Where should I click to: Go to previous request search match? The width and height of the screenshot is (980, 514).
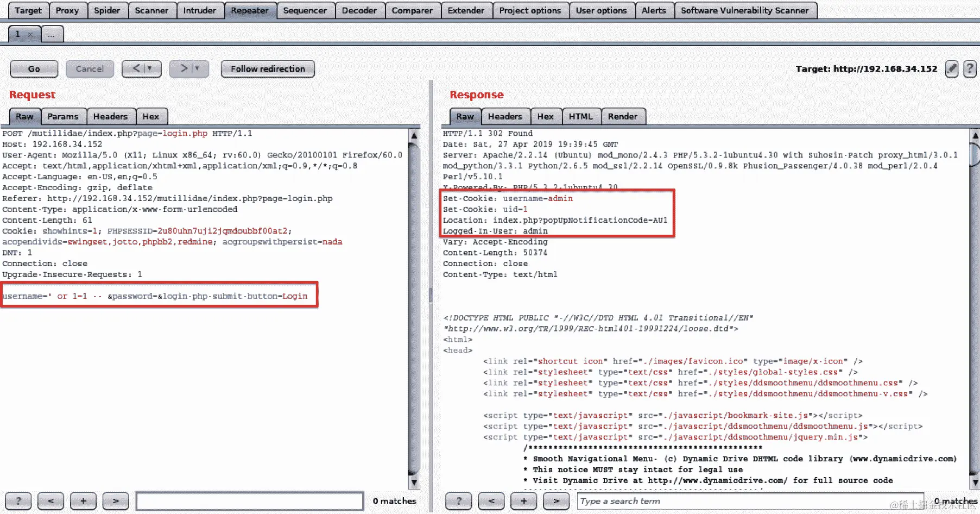pos(51,501)
